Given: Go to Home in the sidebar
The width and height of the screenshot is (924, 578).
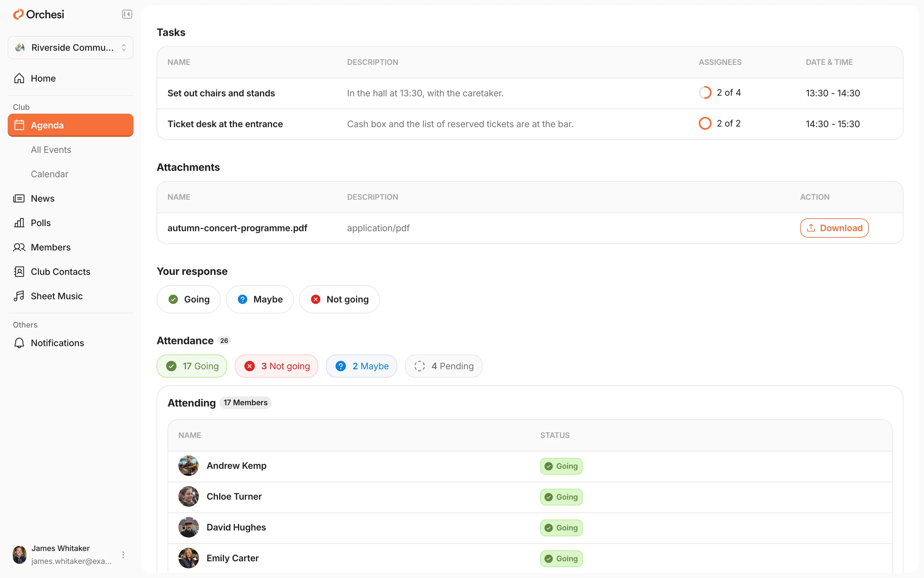Looking at the screenshot, I should tap(71, 78).
